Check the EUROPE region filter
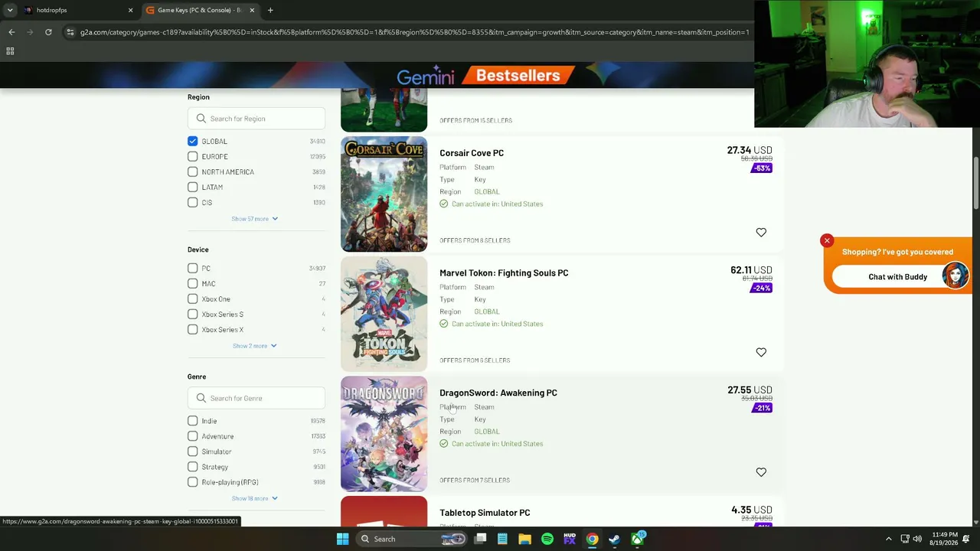Viewport: 980px width, 551px height. pyautogui.click(x=193, y=157)
